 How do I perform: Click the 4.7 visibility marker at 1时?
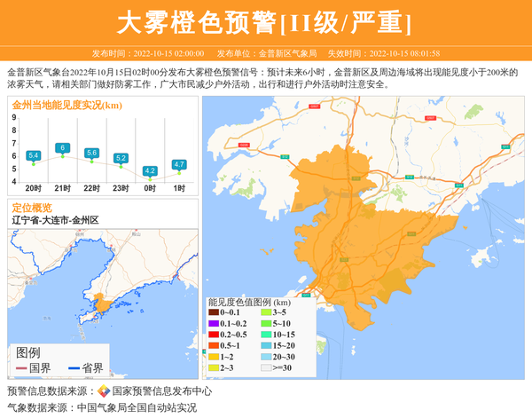click(179, 164)
